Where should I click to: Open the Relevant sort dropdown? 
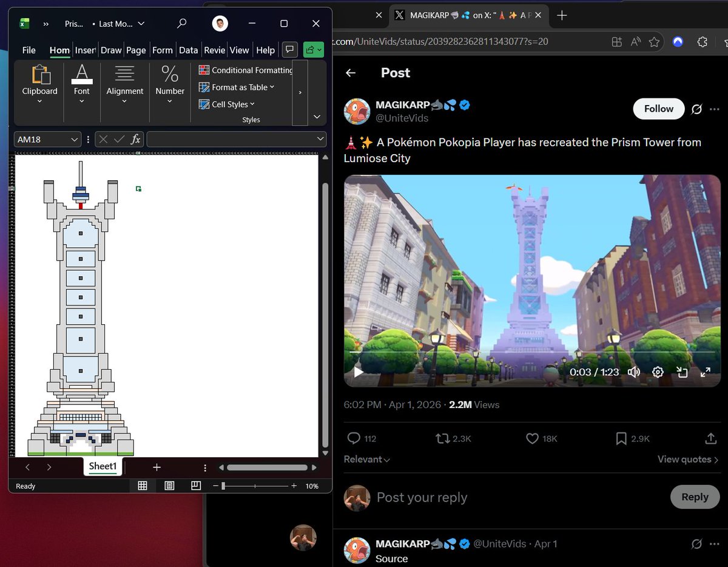click(367, 460)
